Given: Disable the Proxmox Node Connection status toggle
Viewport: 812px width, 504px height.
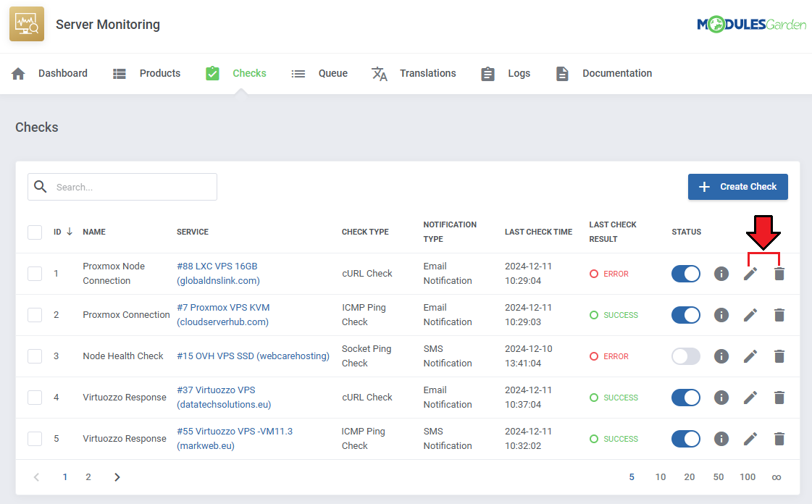Looking at the screenshot, I should [x=686, y=274].
